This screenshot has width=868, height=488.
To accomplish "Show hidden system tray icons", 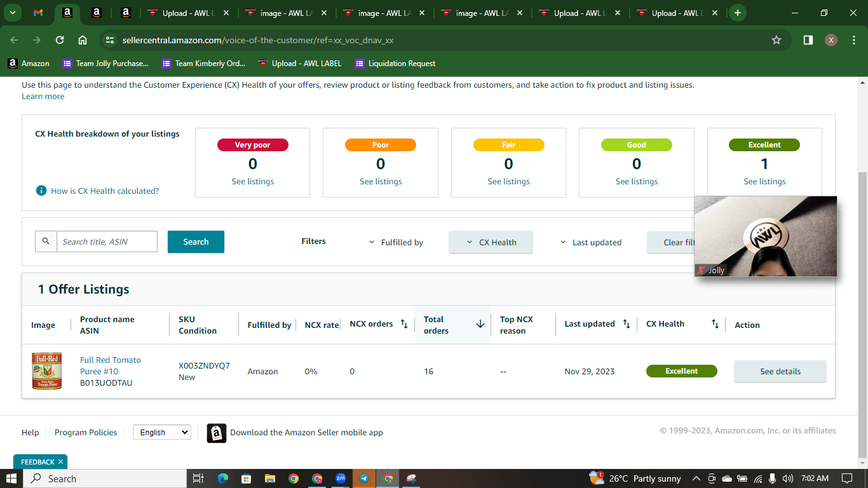I will pos(696,478).
